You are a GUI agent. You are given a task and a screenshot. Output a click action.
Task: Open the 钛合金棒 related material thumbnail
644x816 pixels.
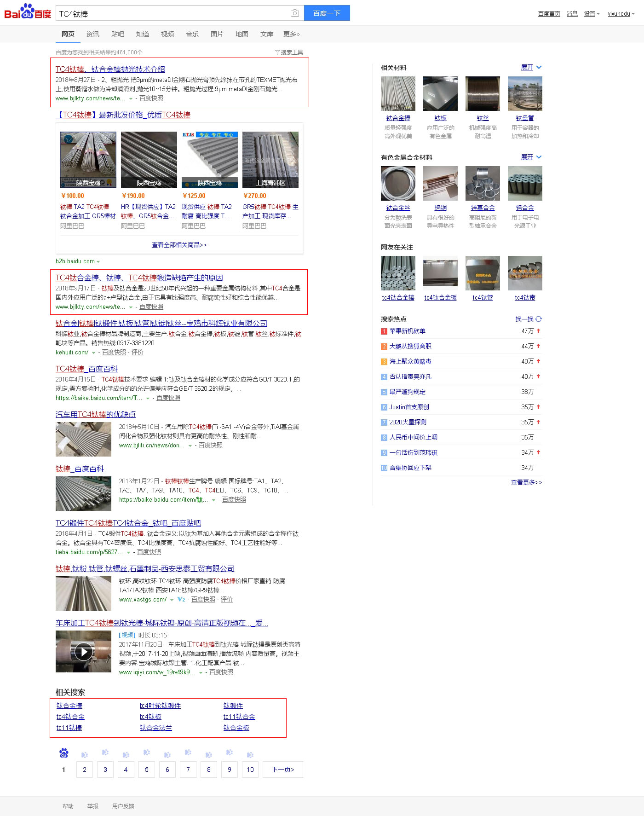398,94
